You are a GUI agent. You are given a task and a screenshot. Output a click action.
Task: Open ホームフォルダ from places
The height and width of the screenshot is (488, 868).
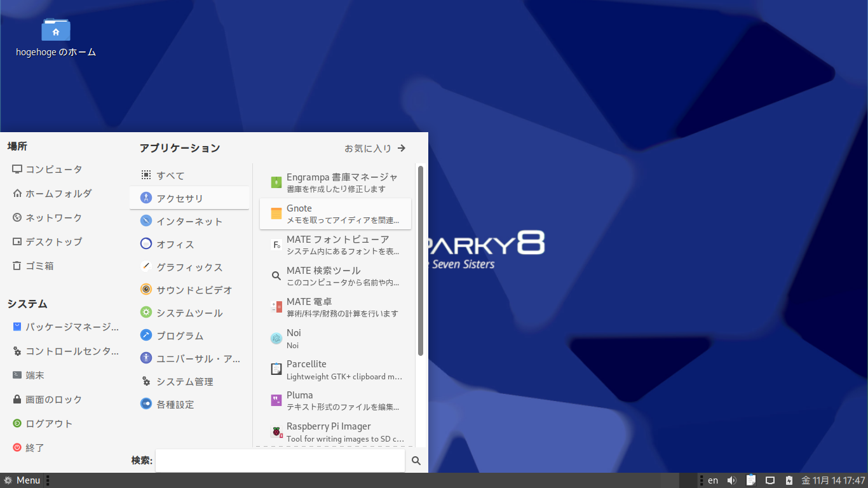pos(64,193)
